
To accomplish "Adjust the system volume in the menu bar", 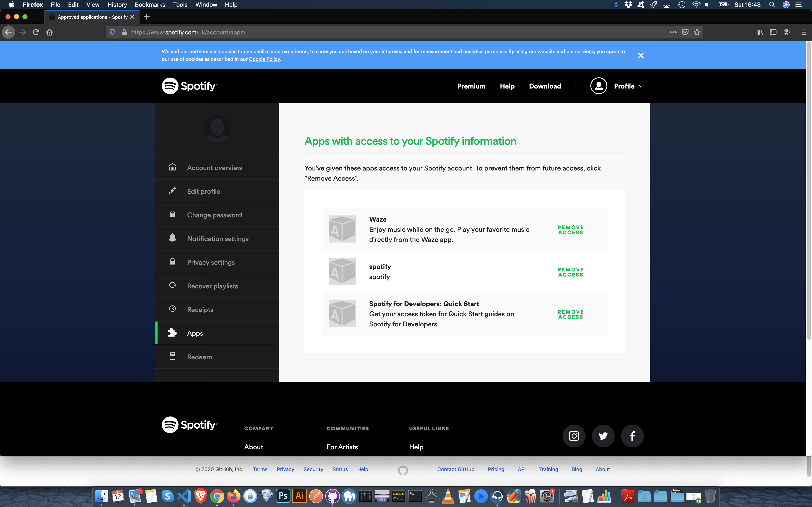I will click(707, 5).
